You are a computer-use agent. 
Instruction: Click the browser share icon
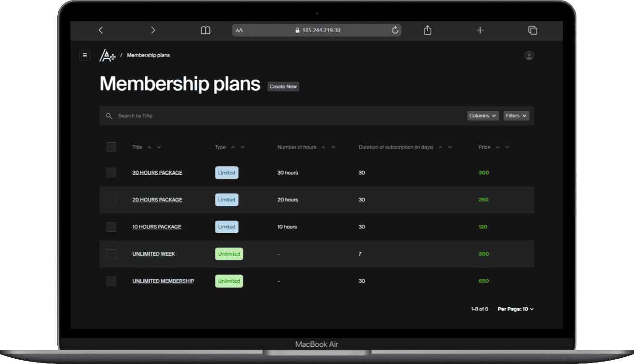click(427, 30)
